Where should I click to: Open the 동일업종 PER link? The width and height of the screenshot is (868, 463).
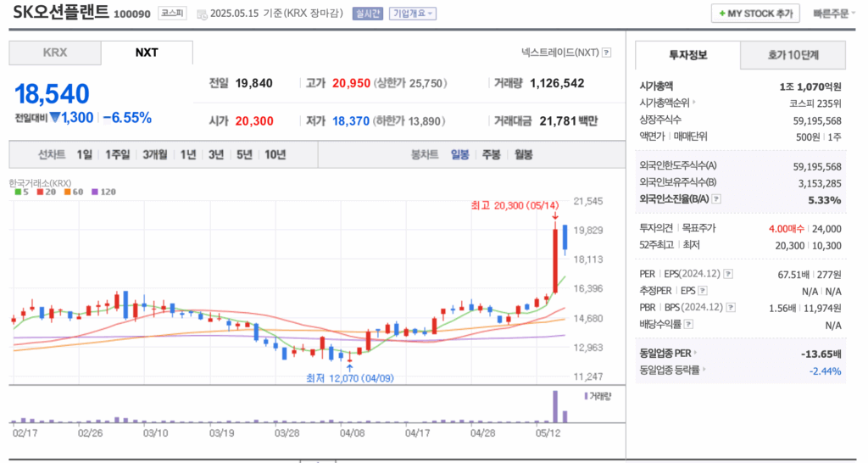click(x=668, y=354)
